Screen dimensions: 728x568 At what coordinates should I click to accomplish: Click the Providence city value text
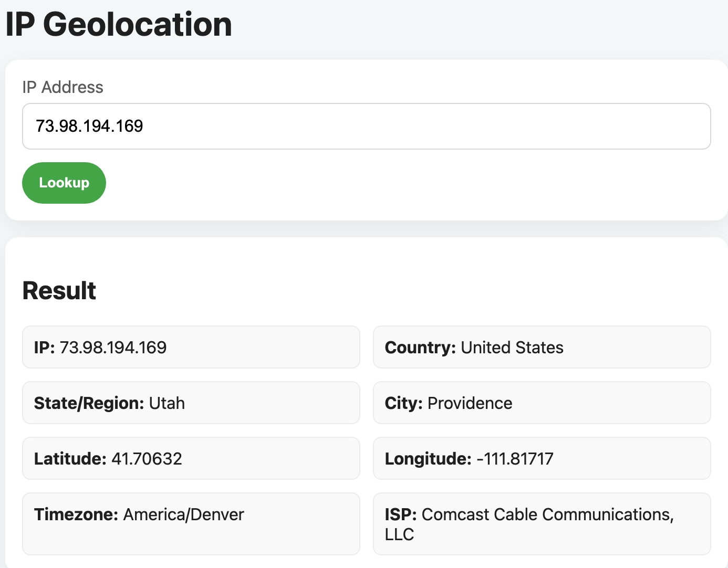tap(469, 403)
